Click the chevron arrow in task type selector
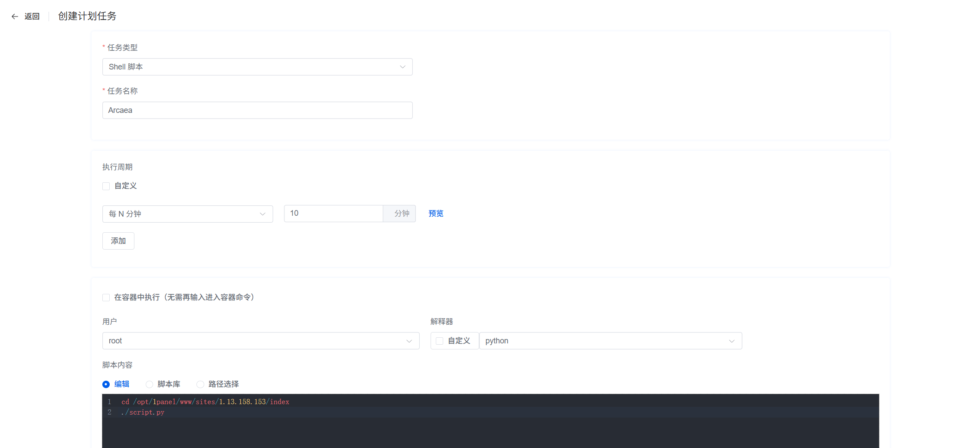Viewport: 980px width, 448px height. [402, 67]
